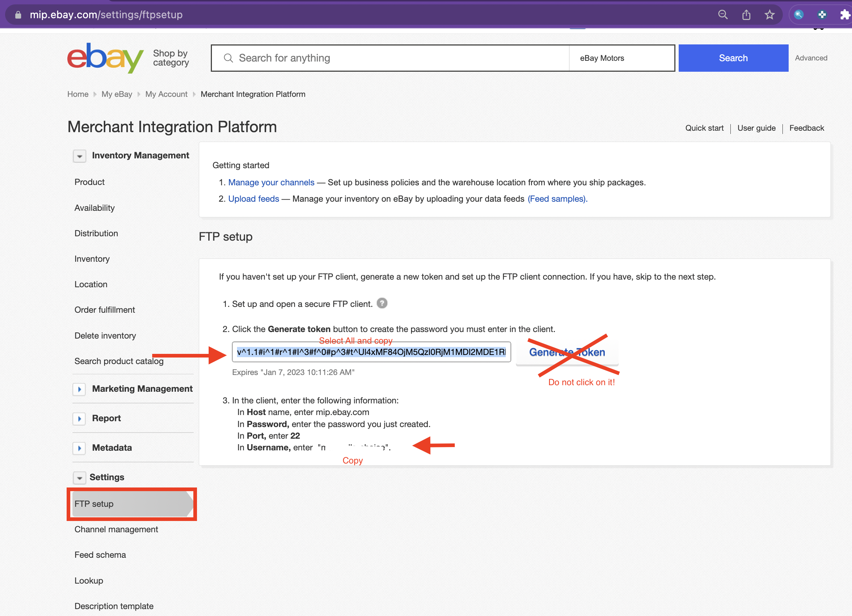Click the site lock icon in address bar
This screenshot has width=852, height=616.
click(x=18, y=15)
